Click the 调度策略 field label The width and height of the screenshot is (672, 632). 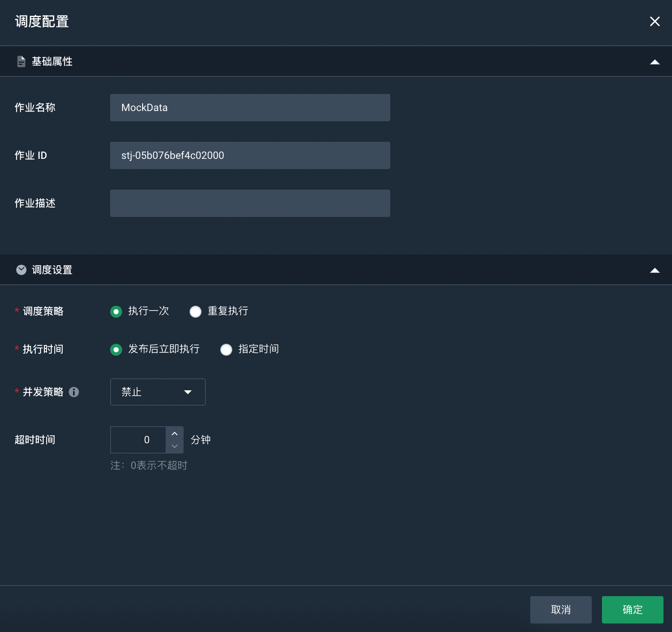click(43, 311)
